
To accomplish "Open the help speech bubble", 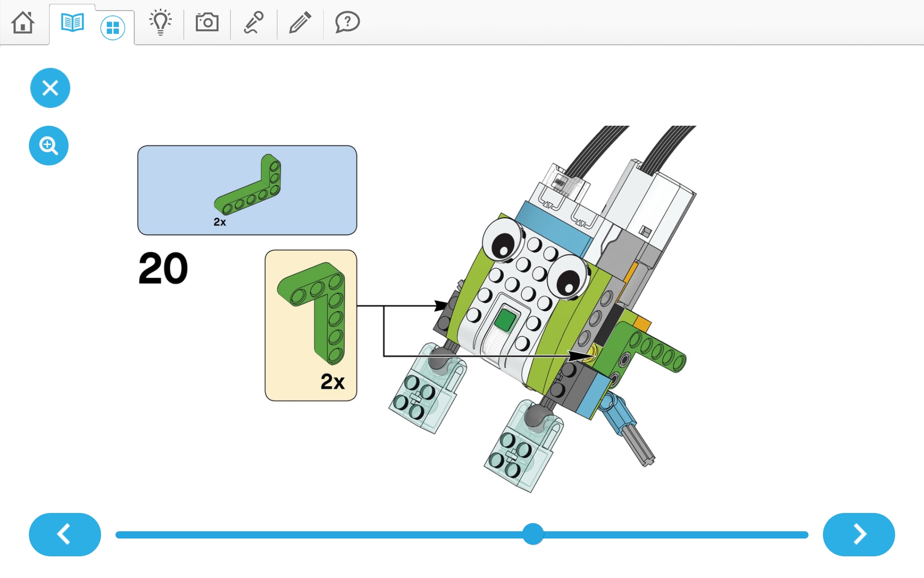I will pos(347,22).
